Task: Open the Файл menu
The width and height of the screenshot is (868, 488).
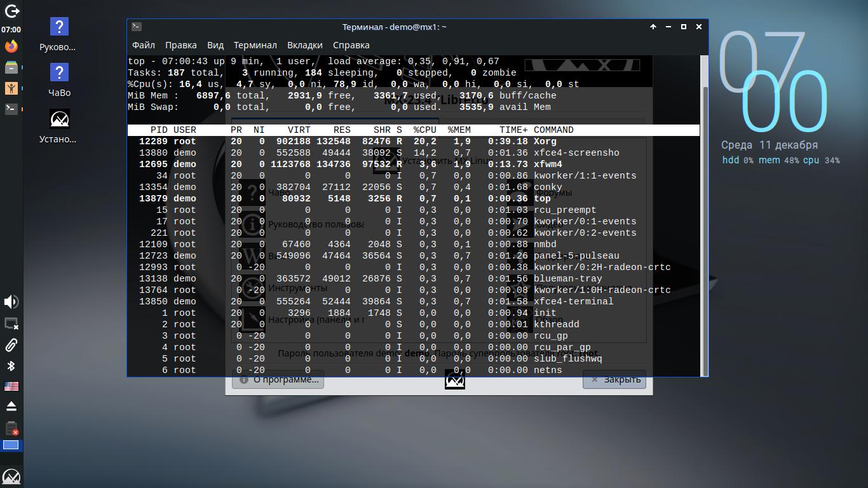Action: tap(144, 45)
